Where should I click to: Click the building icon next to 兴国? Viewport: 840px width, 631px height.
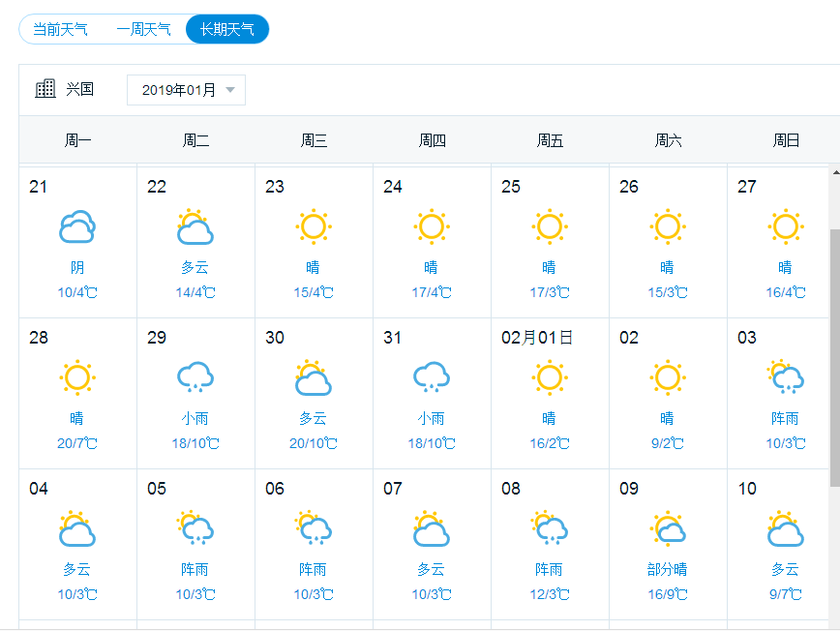click(45, 88)
